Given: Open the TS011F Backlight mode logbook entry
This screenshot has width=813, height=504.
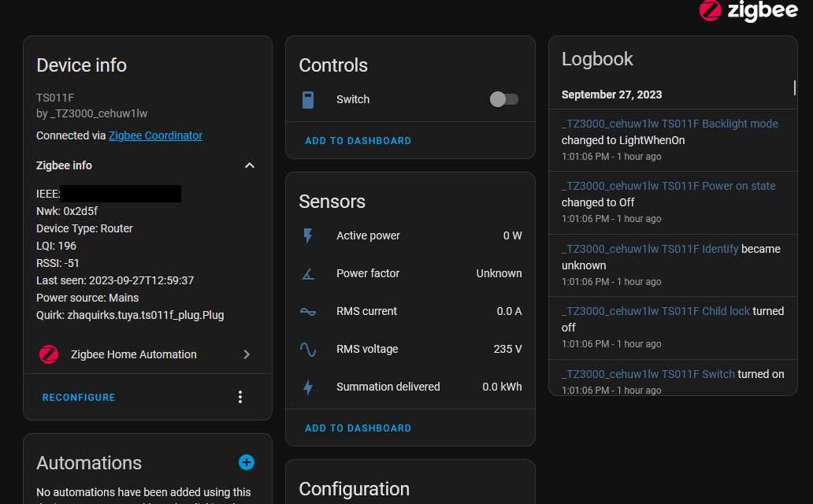Looking at the screenshot, I should (669, 123).
